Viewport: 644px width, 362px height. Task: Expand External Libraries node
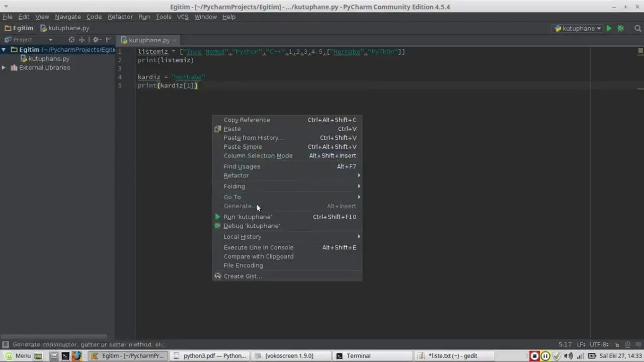coord(4,67)
